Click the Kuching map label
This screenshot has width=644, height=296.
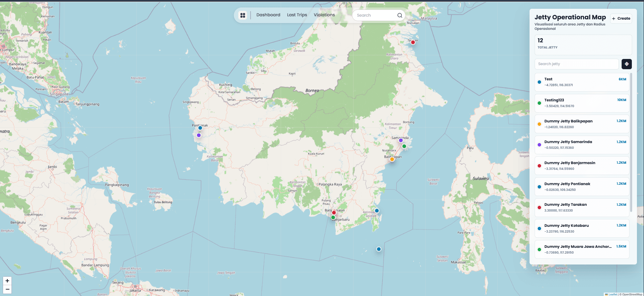(226, 85)
